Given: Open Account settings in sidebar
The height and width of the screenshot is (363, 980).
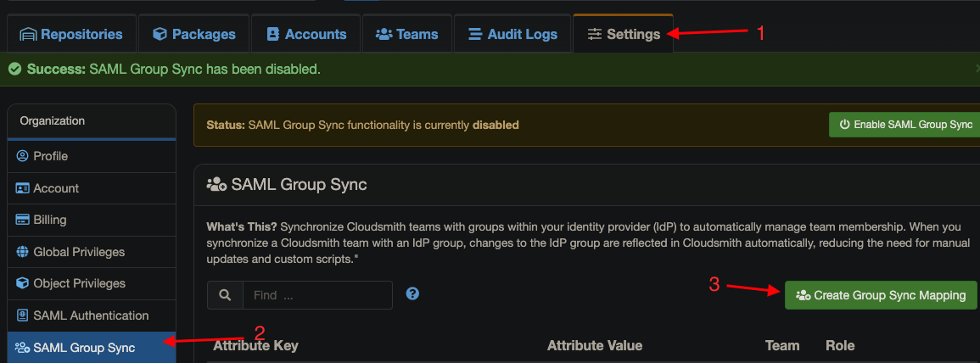Looking at the screenshot, I should click(92, 188).
